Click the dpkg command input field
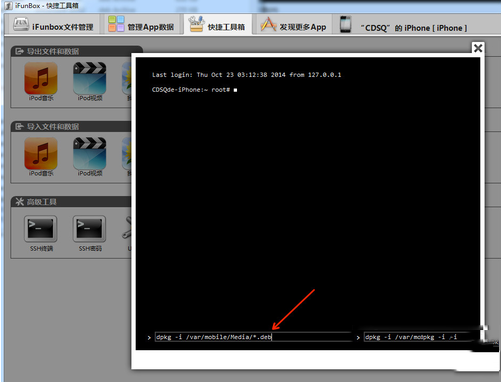Image resolution: width=501 pixels, height=382 pixels. pyautogui.click(x=253, y=337)
